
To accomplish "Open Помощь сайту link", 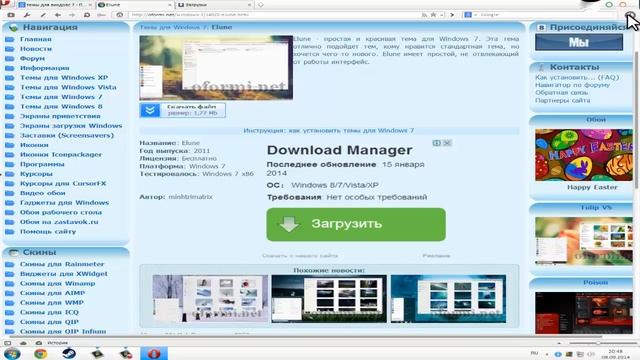I will coord(48,231).
